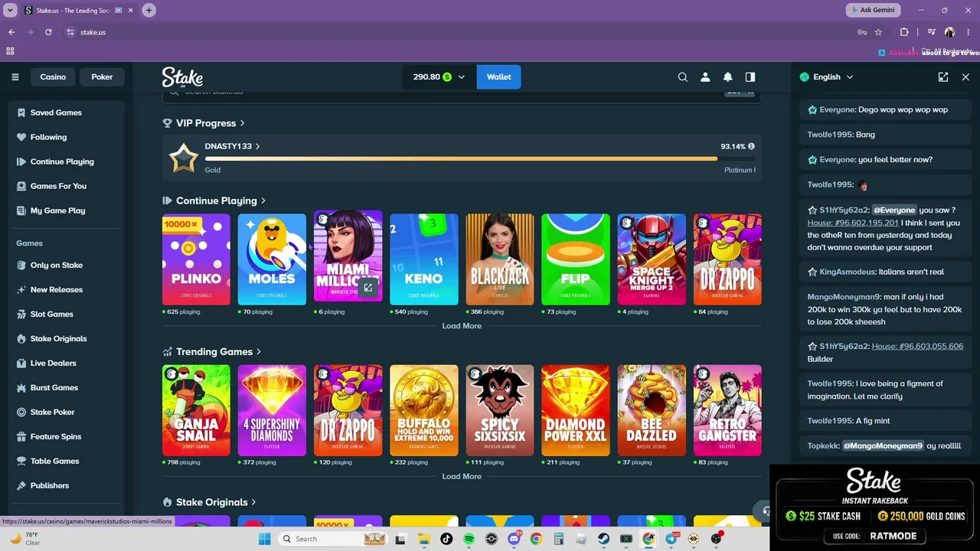Select Stake Poker in sidebar

click(52, 412)
